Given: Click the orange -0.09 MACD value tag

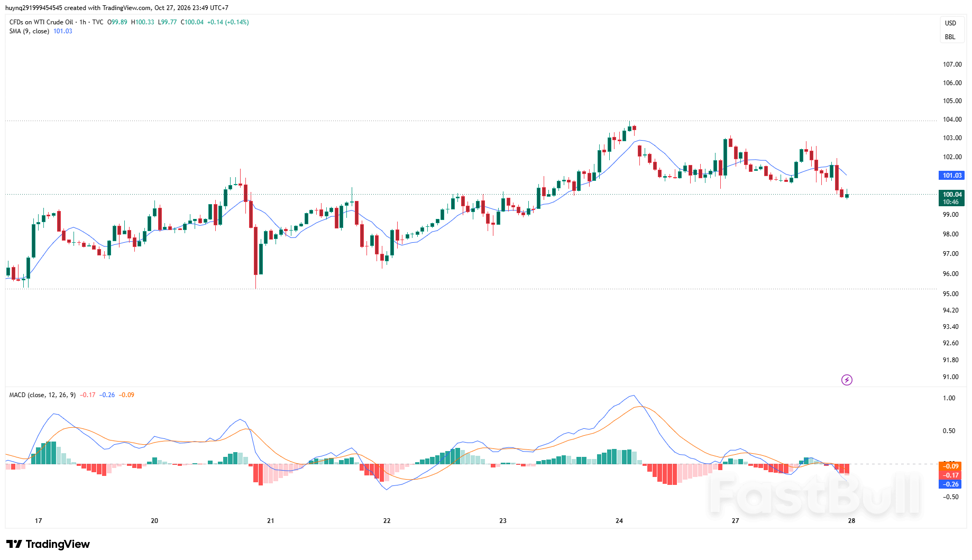Looking at the screenshot, I should tap(951, 466).
